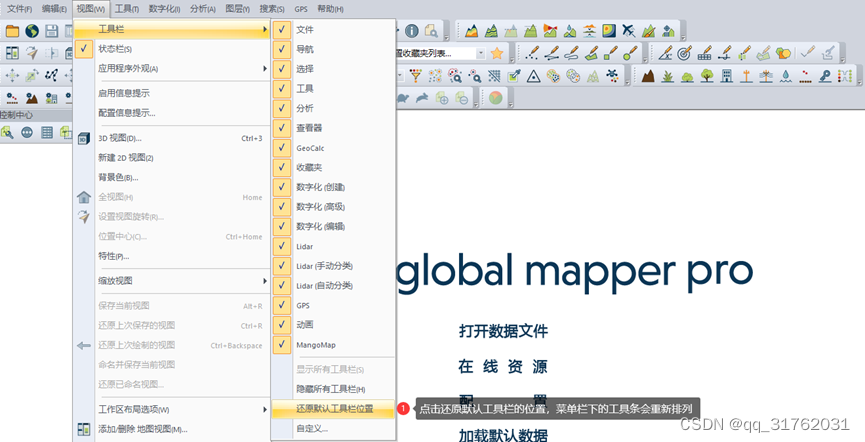
Task: Expand the 缩放视图 submenu
Action: [171, 281]
